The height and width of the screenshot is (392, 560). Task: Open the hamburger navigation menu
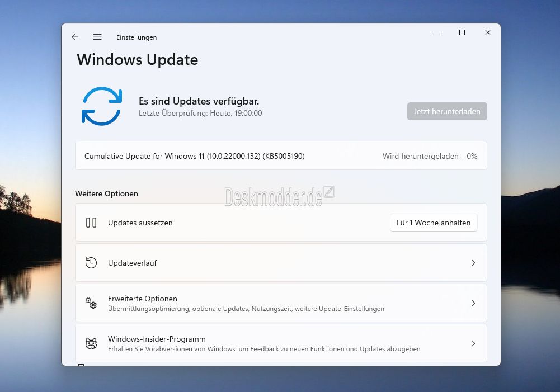click(97, 37)
